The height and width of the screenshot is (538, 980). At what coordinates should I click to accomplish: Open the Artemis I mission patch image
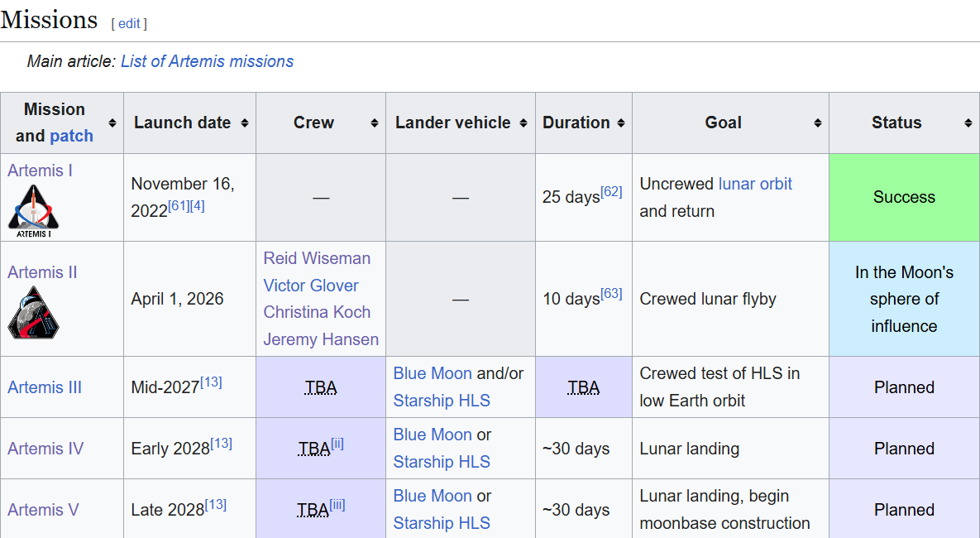point(34,211)
